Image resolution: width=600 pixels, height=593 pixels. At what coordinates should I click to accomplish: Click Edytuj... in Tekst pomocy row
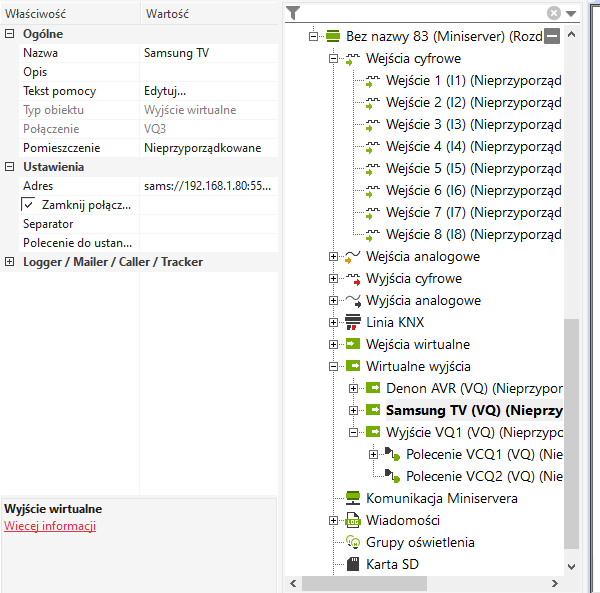click(x=165, y=91)
